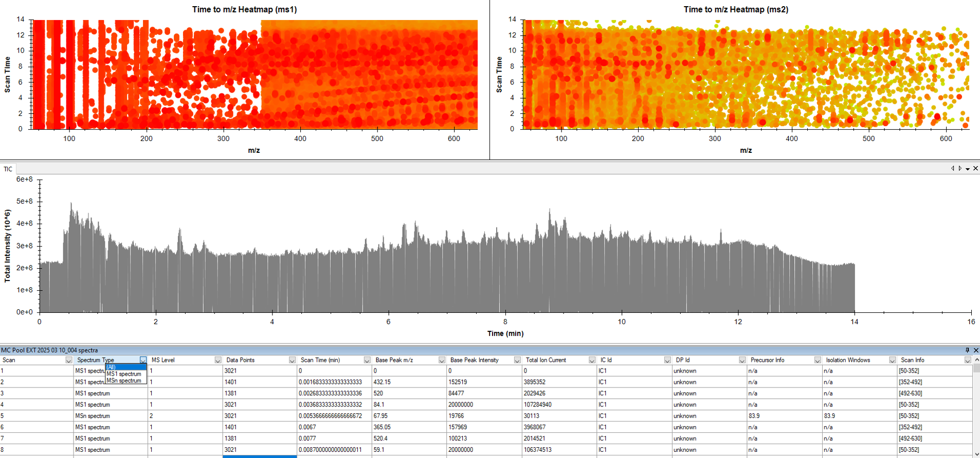The width and height of the screenshot is (980, 458).
Task: Select the TIC tab
Action: point(8,169)
